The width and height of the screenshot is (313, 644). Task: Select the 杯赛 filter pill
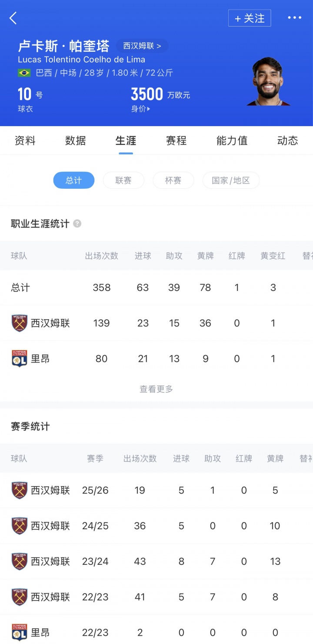click(x=173, y=180)
